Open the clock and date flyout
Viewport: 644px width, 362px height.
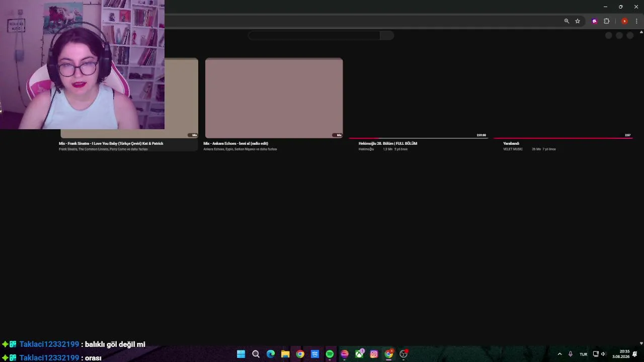[621, 354]
